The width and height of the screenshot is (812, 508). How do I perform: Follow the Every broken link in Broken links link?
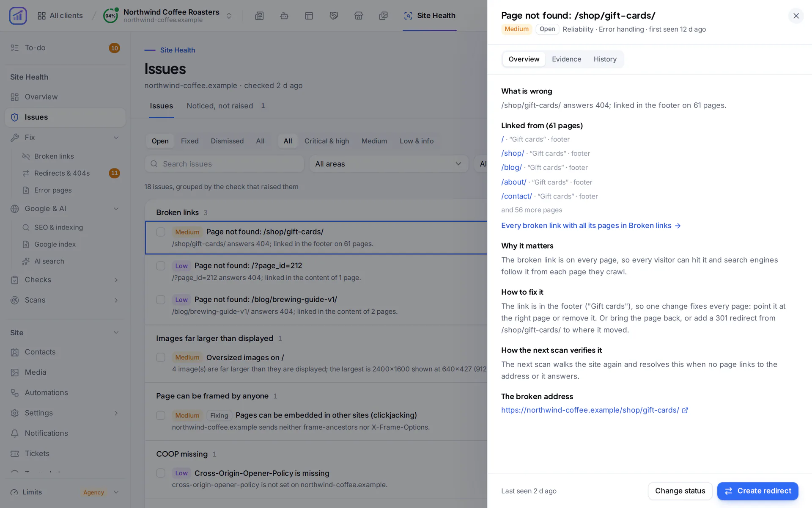point(591,226)
